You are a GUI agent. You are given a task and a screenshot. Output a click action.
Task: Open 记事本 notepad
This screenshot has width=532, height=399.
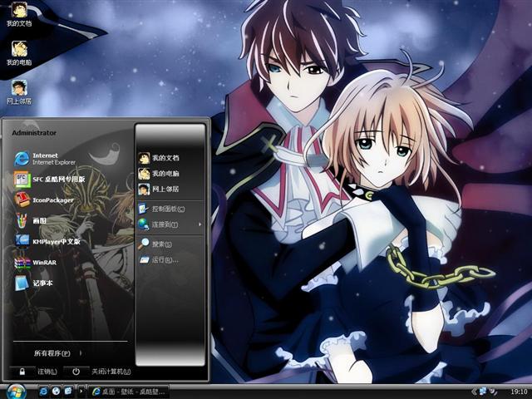(x=34, y=283)
